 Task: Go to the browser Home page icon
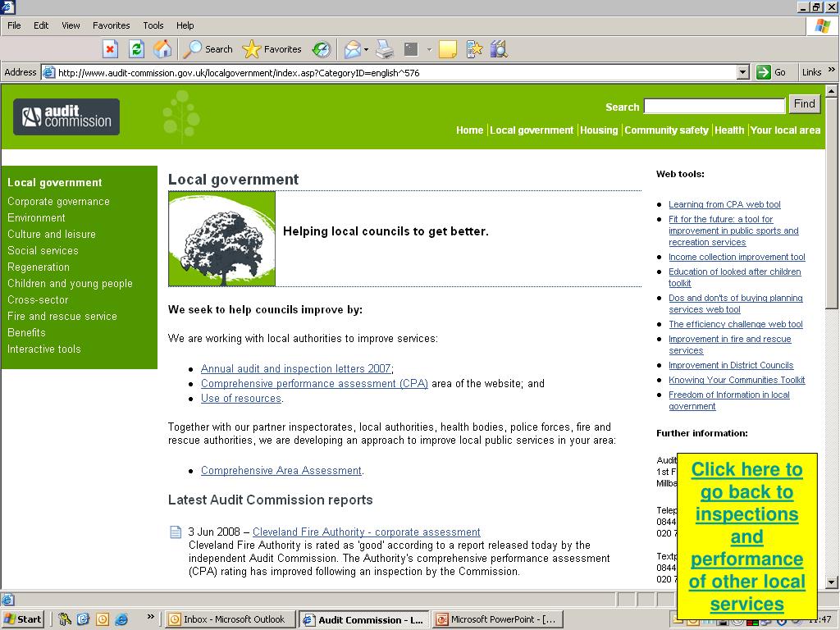(162, 49)
